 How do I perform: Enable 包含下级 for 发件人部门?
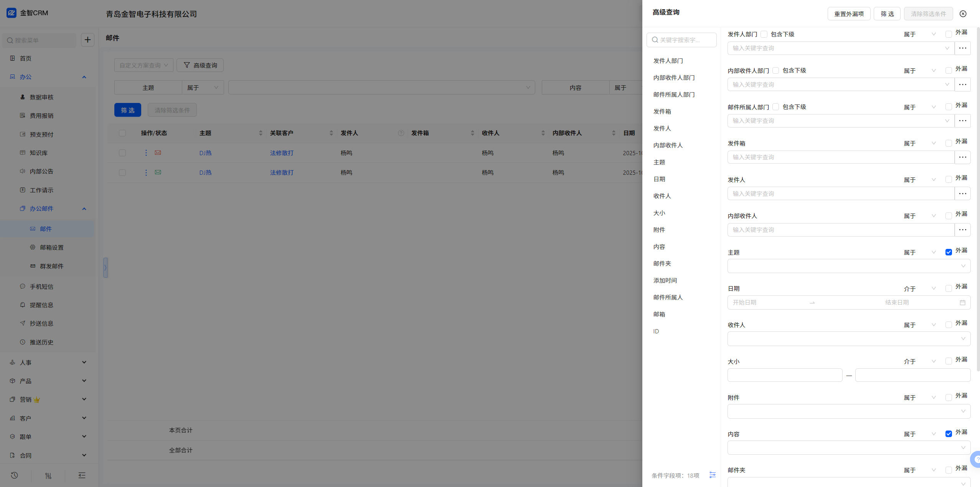pyautogui.click(x=764, y=34)
